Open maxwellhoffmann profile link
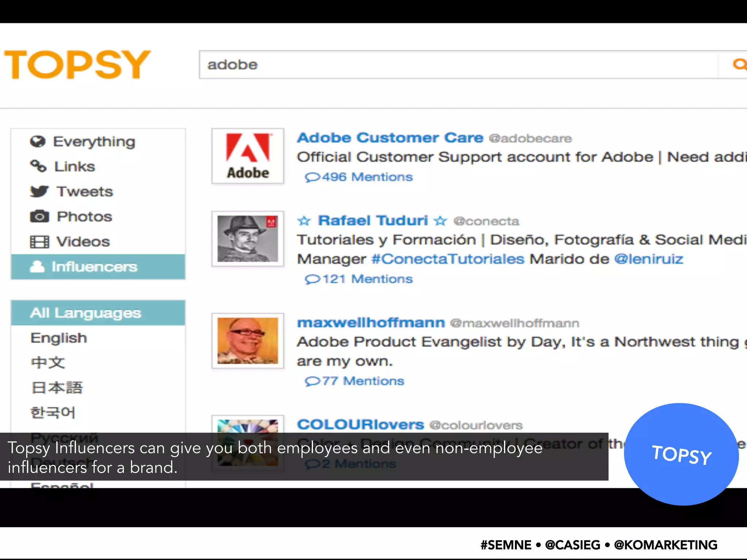 point(371,323)
